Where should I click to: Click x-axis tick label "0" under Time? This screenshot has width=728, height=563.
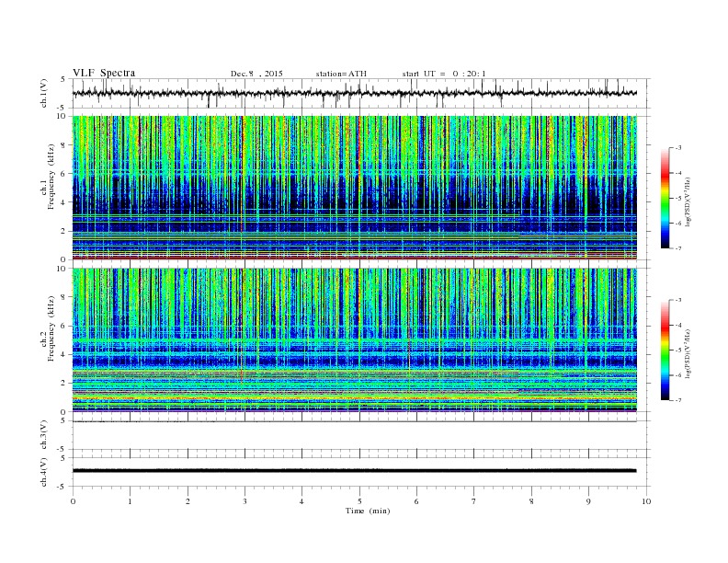tap(73, 501)
